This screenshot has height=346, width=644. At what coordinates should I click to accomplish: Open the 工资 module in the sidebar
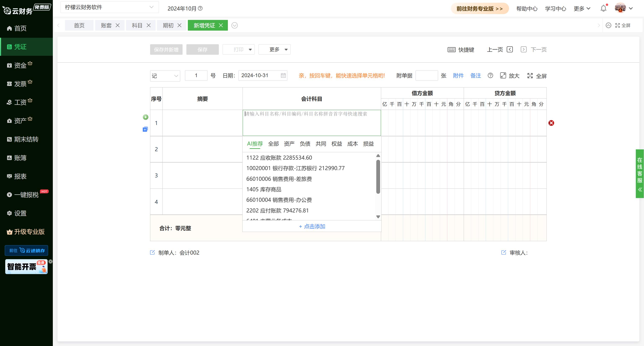pyautogui.click(x=19, y=102)
